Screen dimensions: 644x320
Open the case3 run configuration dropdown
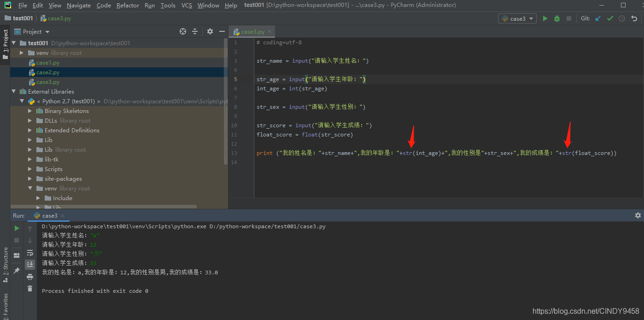tap(517, 18)
